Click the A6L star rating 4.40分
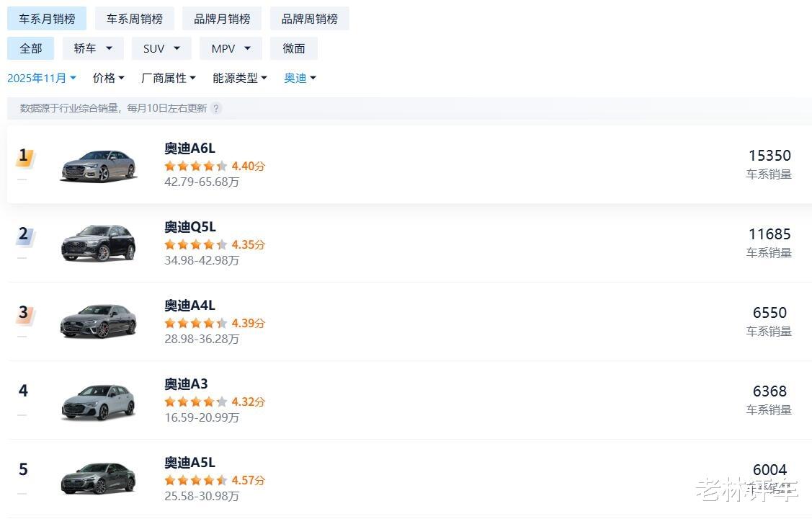Screen dimensions: 812x519 [x=214, y=166]
